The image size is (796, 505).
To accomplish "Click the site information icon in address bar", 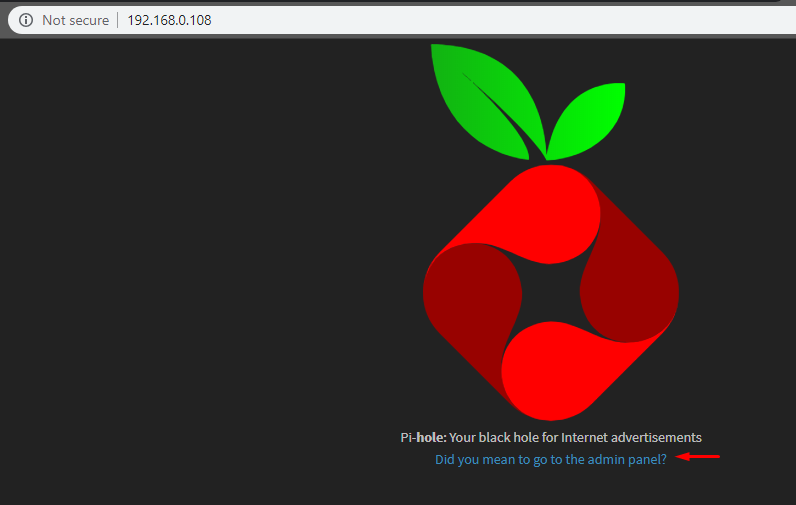I will click(x=26, y=20).
